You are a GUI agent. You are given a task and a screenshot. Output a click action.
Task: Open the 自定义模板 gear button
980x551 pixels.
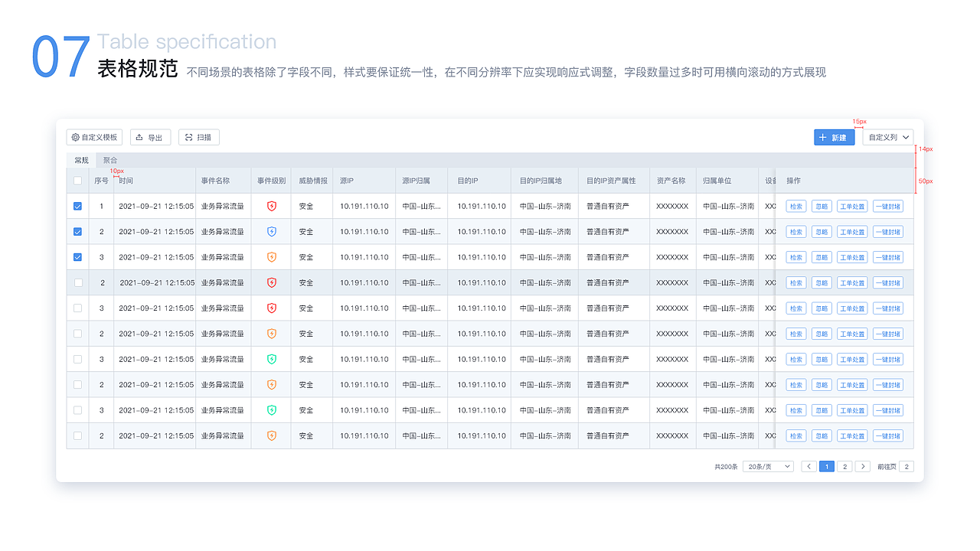pyautogui.click(x=94, y=137)
